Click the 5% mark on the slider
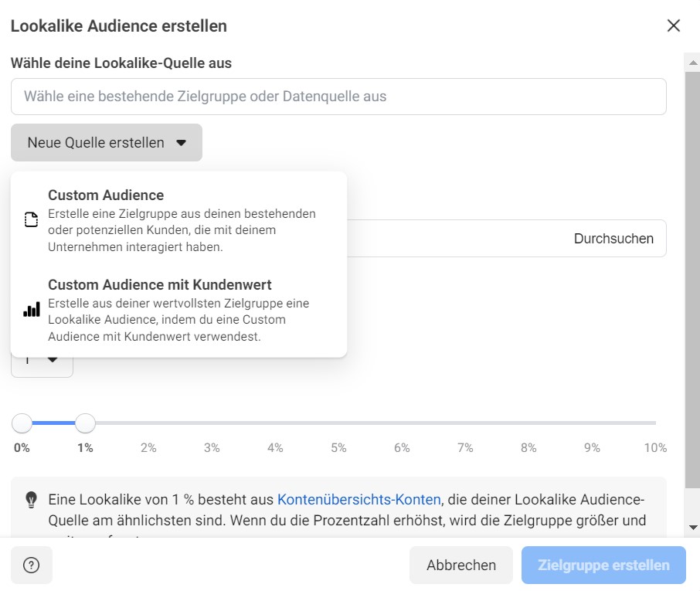Viewport: 700px width, 591px height. pyautogui.click(x=338, y=423)
